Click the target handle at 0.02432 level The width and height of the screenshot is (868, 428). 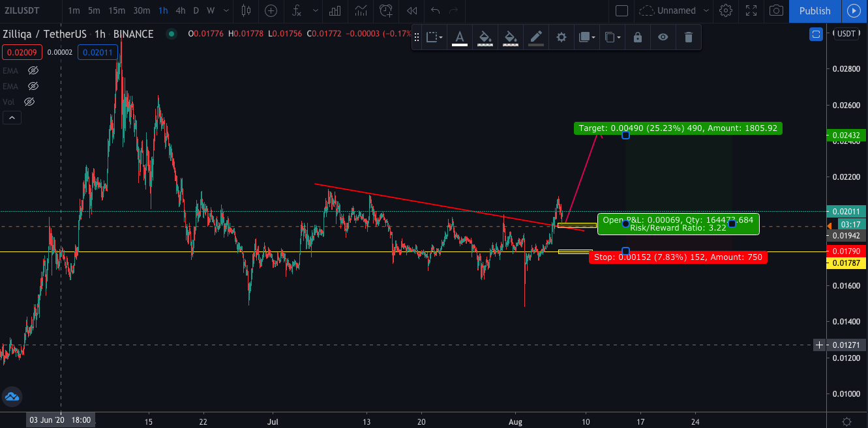625,135
